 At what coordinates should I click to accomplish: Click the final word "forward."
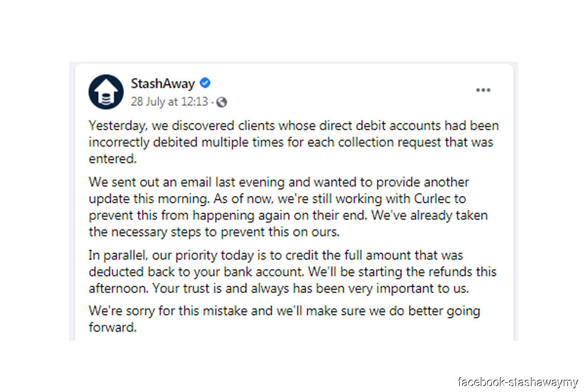pyautogui.click(x=112, y=327)
